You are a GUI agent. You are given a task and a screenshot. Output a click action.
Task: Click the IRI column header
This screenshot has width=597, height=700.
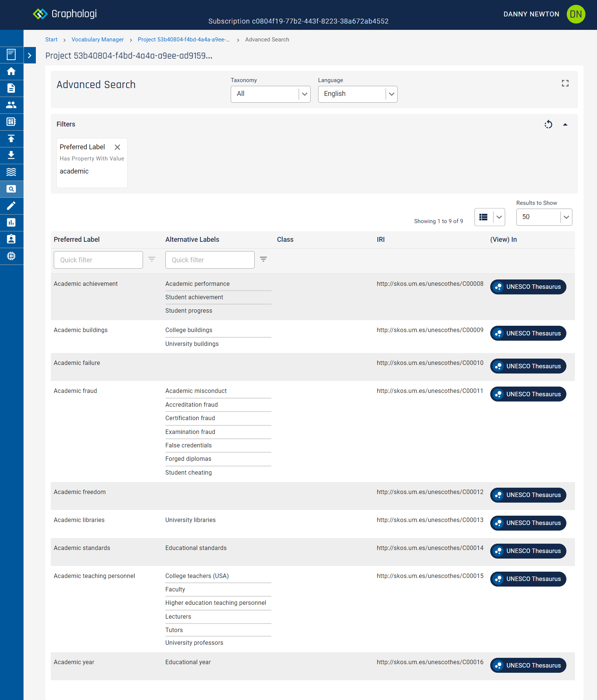click(x=380, y=240)
